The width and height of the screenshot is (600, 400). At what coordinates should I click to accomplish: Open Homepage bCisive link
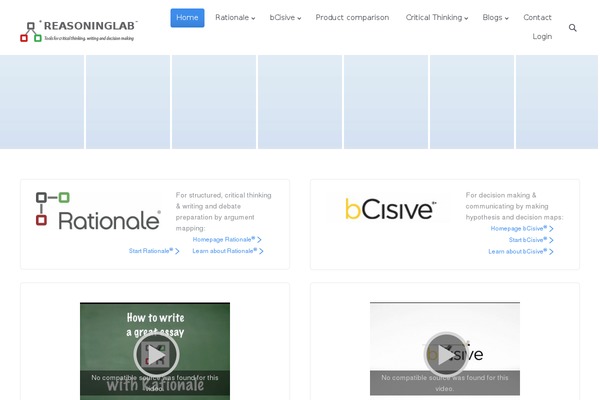522,229
